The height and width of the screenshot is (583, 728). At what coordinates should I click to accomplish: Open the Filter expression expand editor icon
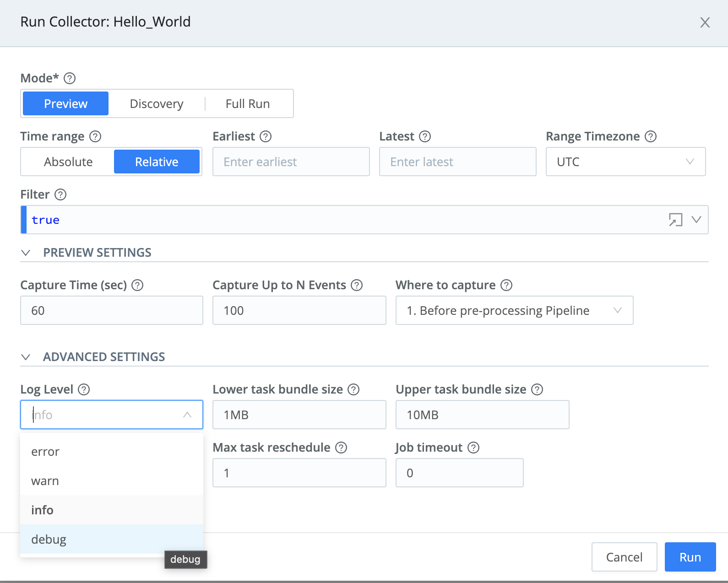(x=675, y=220)
